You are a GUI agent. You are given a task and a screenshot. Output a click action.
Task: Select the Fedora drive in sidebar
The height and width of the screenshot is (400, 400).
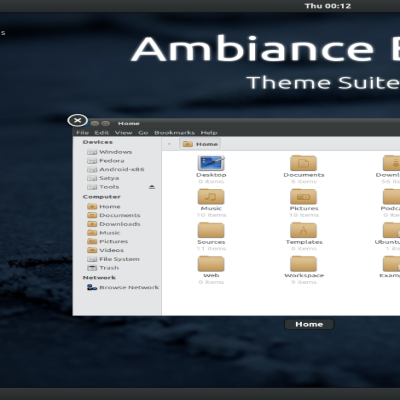pyautogui.click(x=105, y=161)
